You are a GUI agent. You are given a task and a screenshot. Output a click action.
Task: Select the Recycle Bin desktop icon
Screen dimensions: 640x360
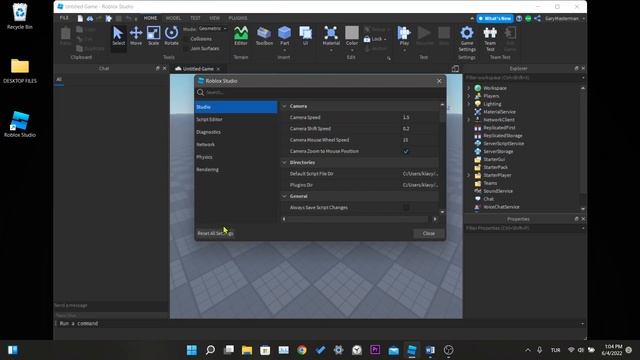pos(20,16)
